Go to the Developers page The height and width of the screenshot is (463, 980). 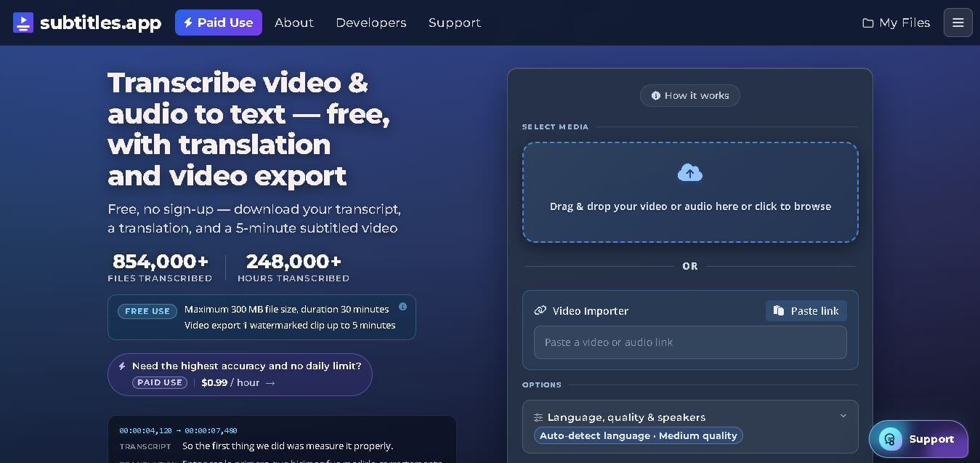[370, 23]
